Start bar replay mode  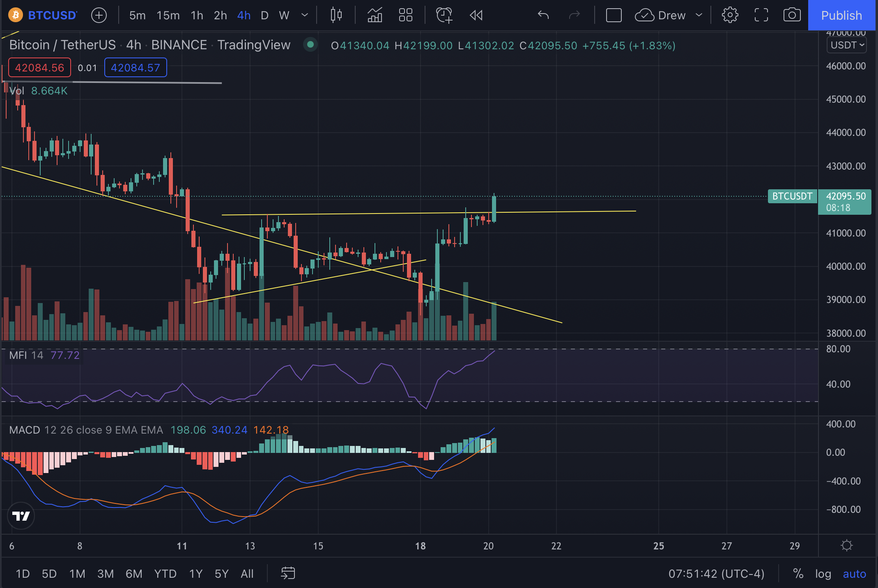pos(476,15)
